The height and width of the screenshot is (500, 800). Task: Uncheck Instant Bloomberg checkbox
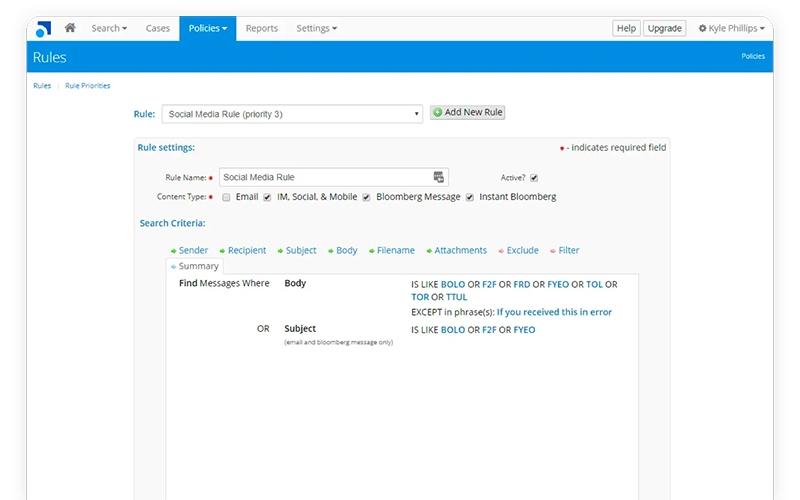[x=469, y=197]
